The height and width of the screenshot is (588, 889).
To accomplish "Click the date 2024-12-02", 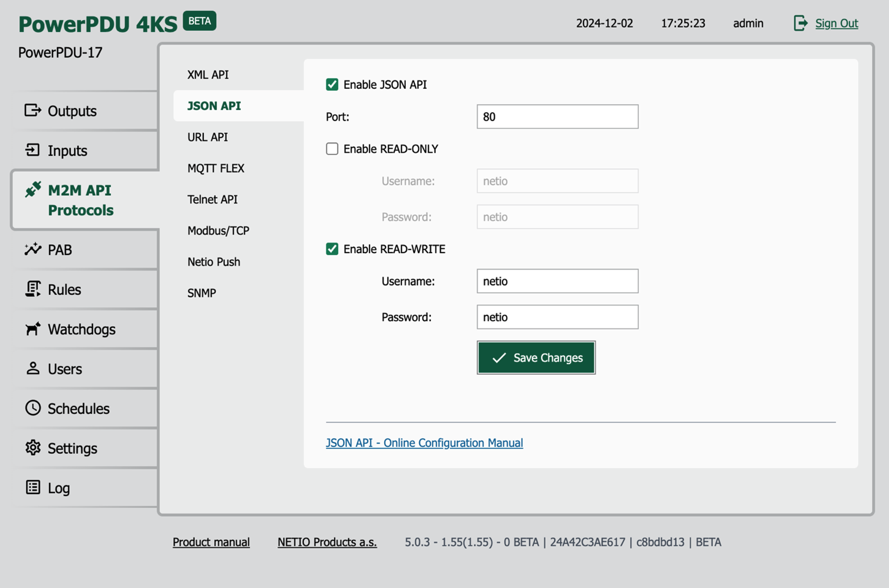I will click(x=605, y=23).
